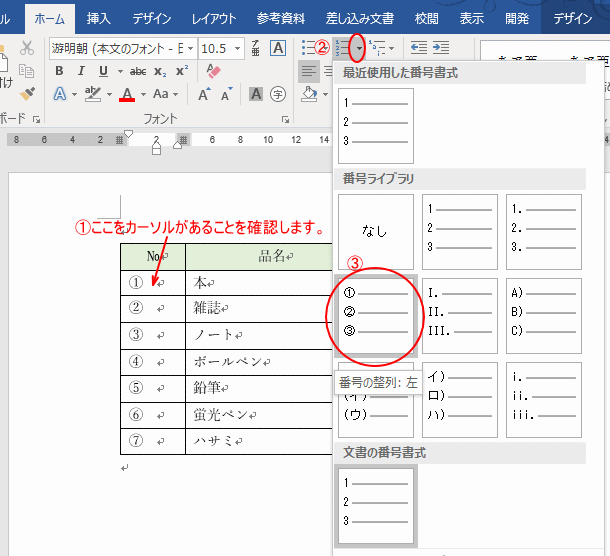
Task: Click the 雑誌 table cell
Action: pyautogui.click(x=259, y=309)
